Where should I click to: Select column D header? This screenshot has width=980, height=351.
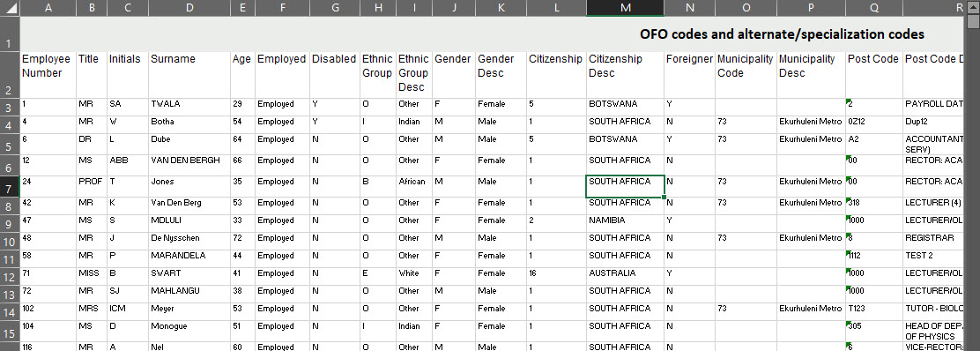tap(189, 8)
